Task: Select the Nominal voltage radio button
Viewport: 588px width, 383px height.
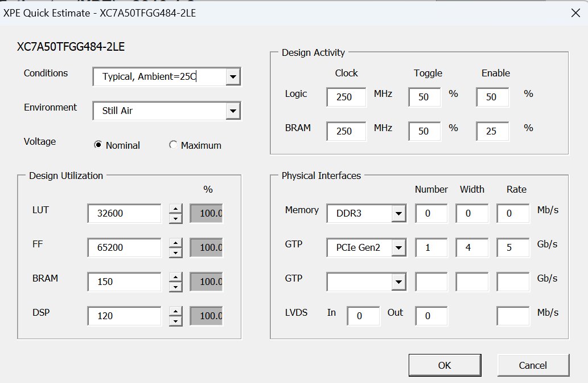Action: (x=98, y=145)
